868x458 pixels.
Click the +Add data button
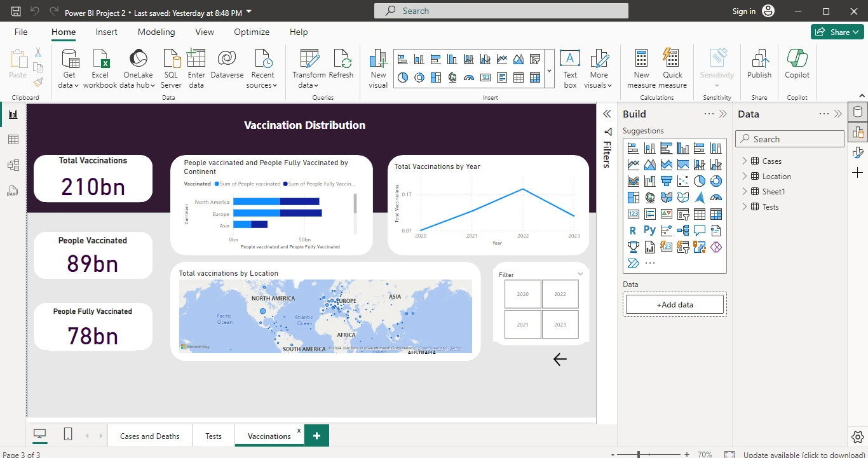(675, 305)
